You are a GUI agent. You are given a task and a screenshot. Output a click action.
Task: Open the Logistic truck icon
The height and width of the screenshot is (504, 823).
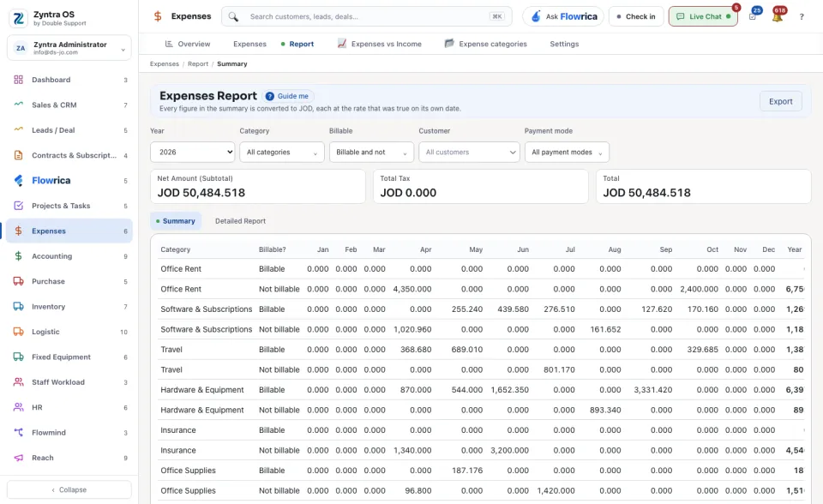pyautogui.click(x=18, y=332)
